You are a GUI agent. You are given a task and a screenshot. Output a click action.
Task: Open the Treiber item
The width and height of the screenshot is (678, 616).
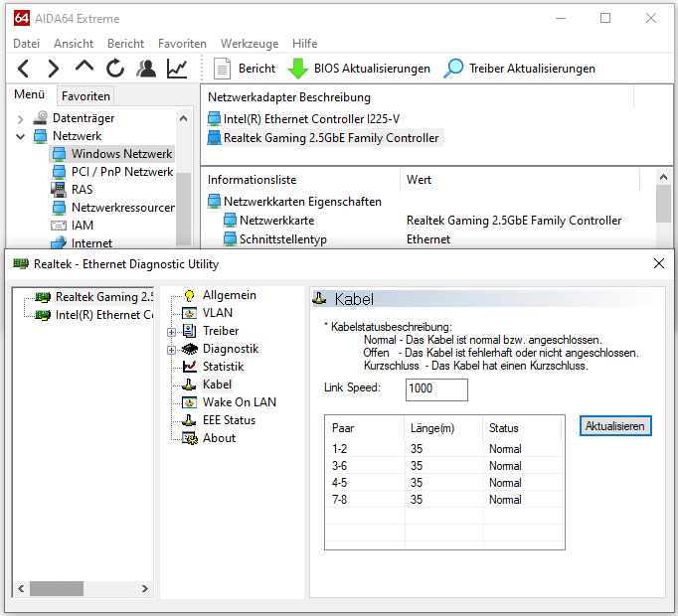[x=221, y=331]
